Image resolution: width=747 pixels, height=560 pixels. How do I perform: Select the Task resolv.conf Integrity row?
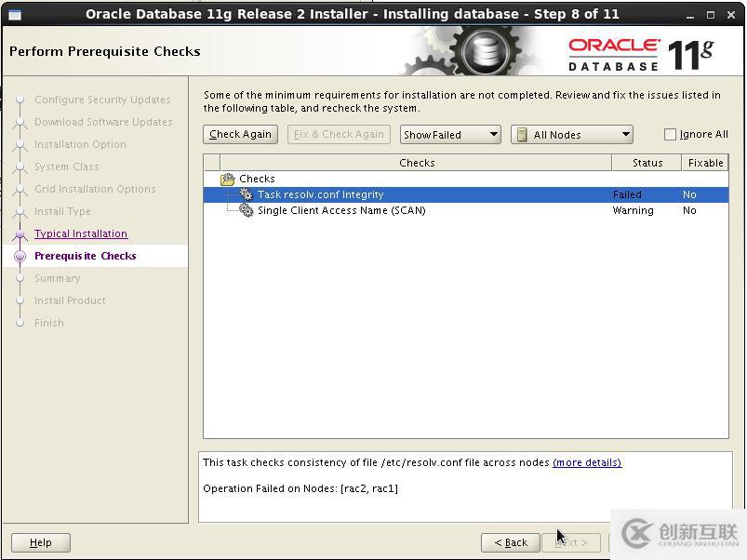(x=466, y=194)
